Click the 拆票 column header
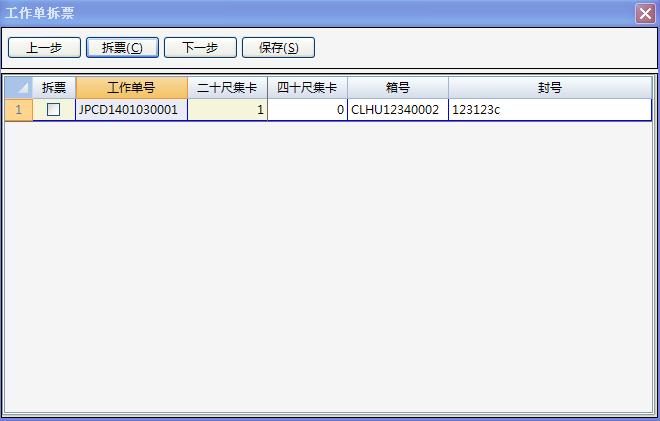This screenshot has height=421, width=660. pos(54,88)
